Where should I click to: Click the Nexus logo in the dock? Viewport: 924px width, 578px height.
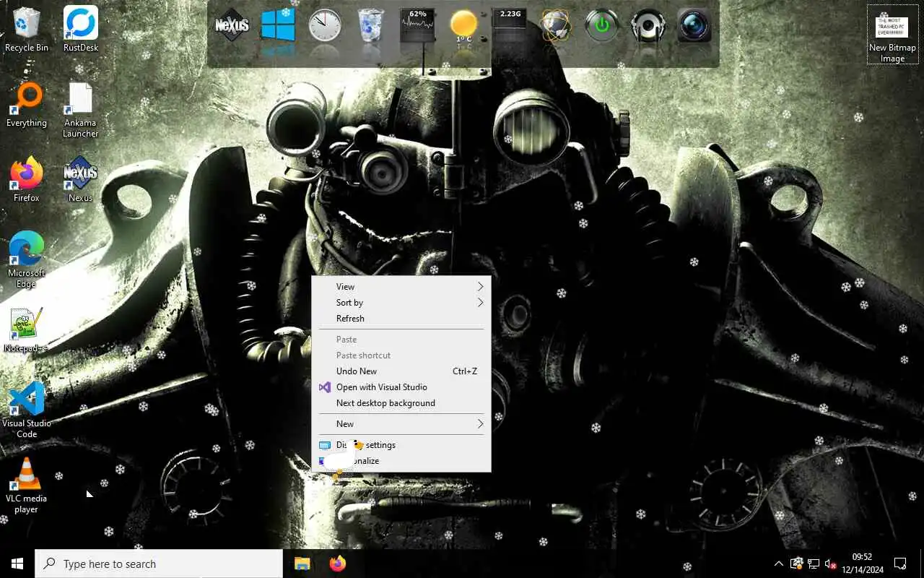point(232,26)
